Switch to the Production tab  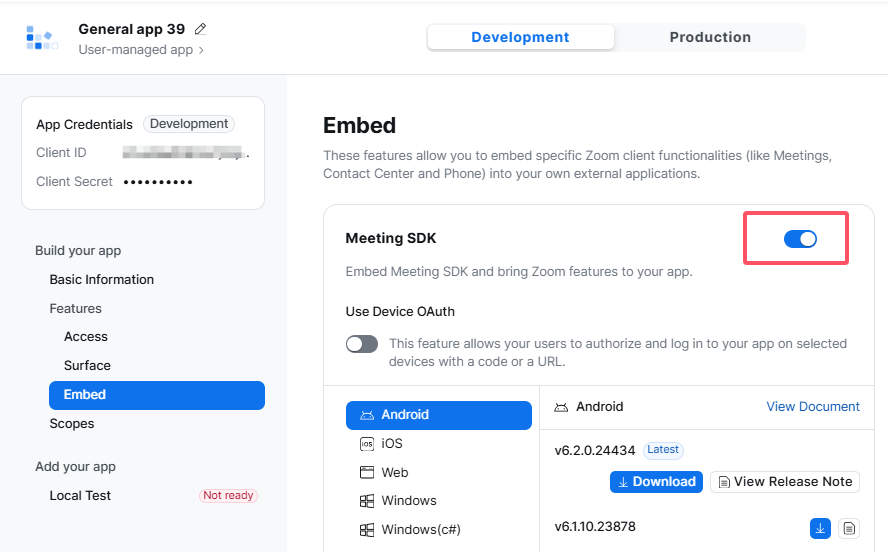710,37
